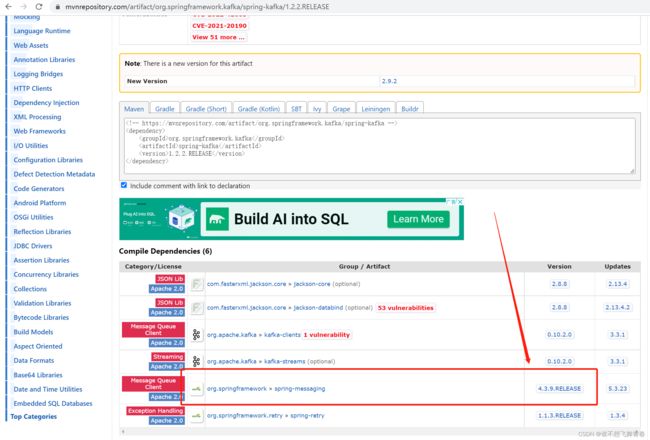
Task: Click the address bar lock icon
Action: click(58, 7)
